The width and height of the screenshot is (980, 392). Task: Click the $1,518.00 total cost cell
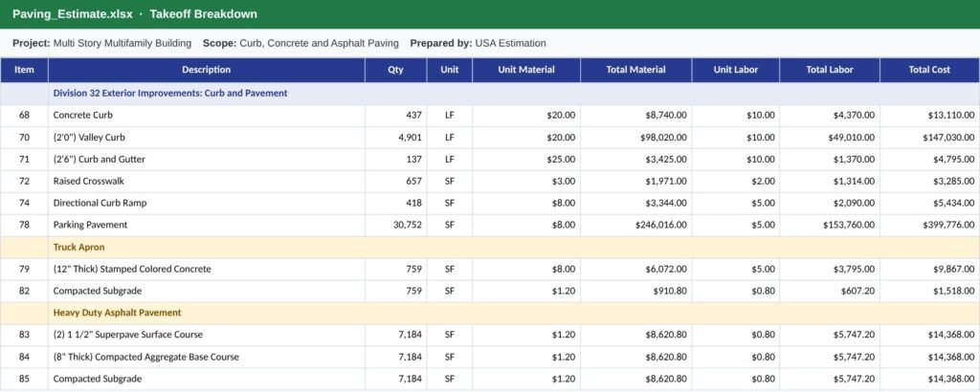929,291
